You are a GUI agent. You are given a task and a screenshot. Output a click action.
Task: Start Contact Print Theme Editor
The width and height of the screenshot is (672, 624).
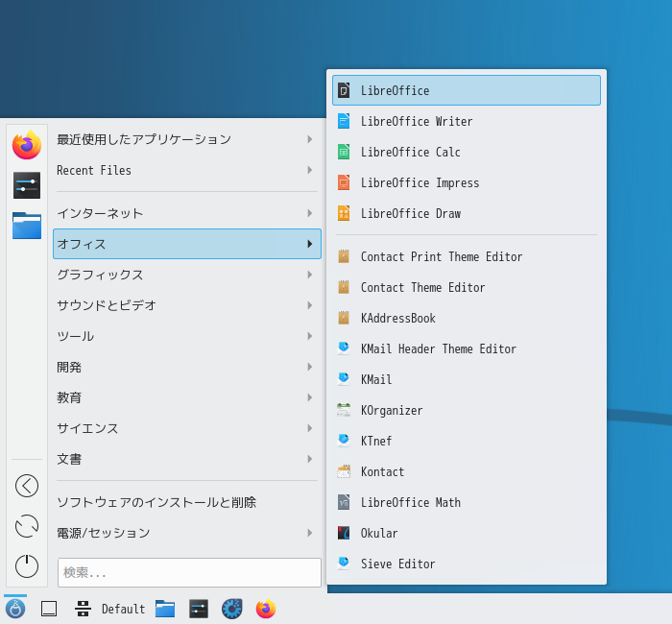[467, 256]
